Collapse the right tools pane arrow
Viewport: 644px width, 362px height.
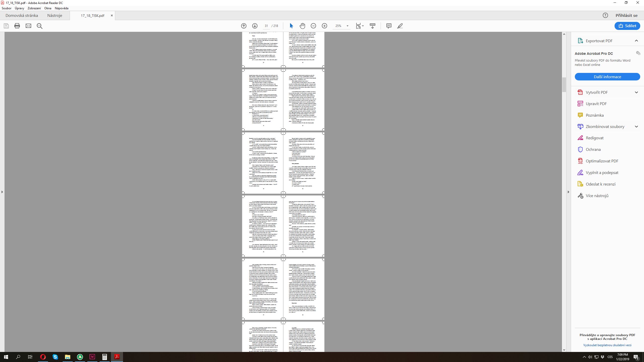point(568,192)
